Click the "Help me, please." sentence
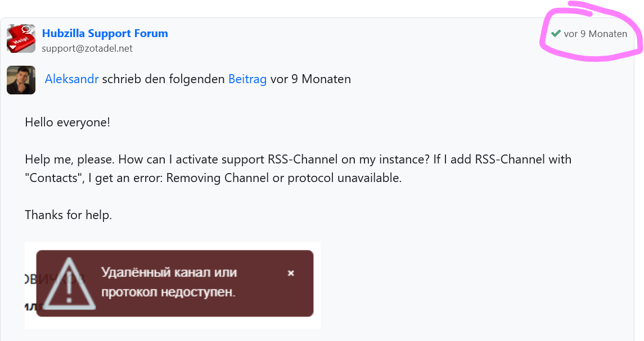 click(69, 160)
